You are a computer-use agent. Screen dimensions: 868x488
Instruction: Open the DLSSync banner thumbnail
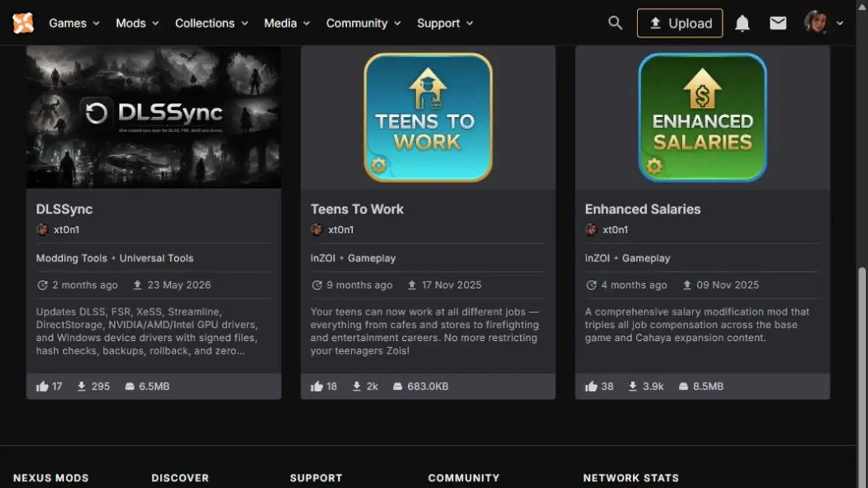(x=153, y=117)
